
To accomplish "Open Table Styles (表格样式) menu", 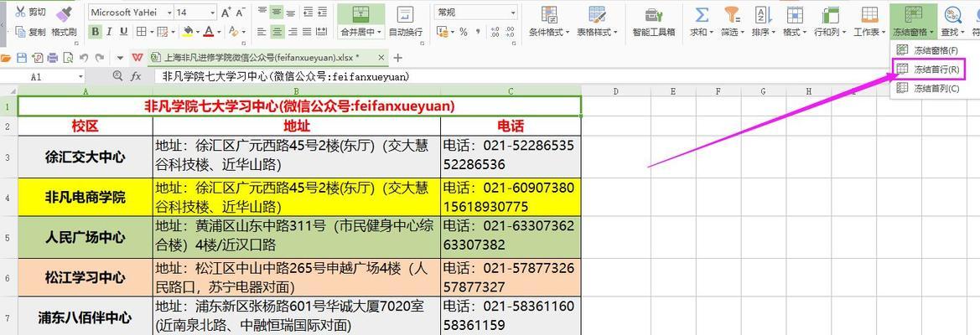I will (597, 21).
